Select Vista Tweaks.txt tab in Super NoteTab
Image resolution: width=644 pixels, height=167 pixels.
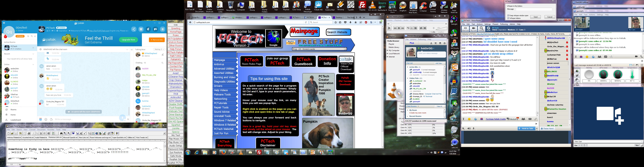pyautogui.click(x=141, y=138)
